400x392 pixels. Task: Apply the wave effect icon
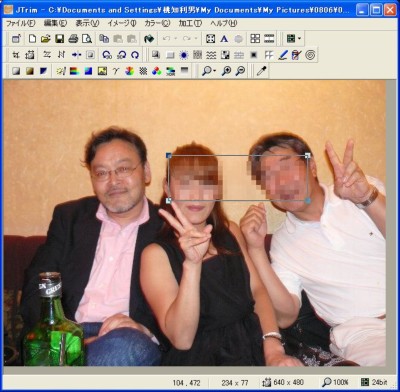coord(211,55)
